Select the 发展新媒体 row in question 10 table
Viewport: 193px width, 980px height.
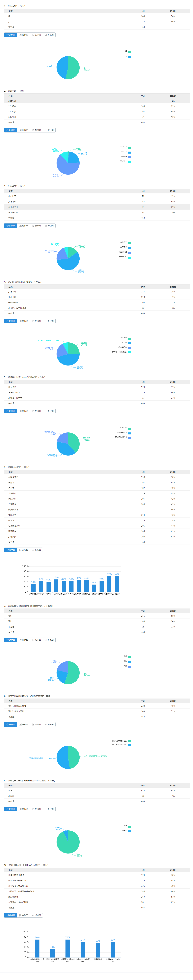point(97,897)
